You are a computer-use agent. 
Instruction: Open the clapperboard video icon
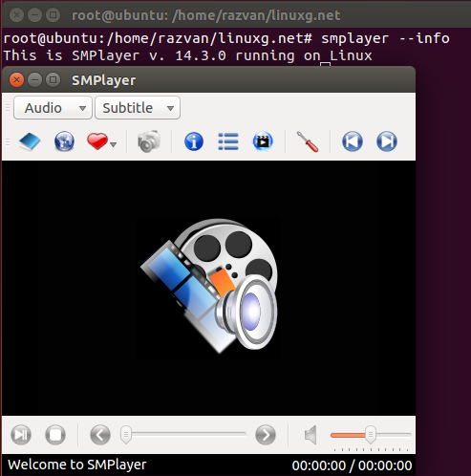263,141
